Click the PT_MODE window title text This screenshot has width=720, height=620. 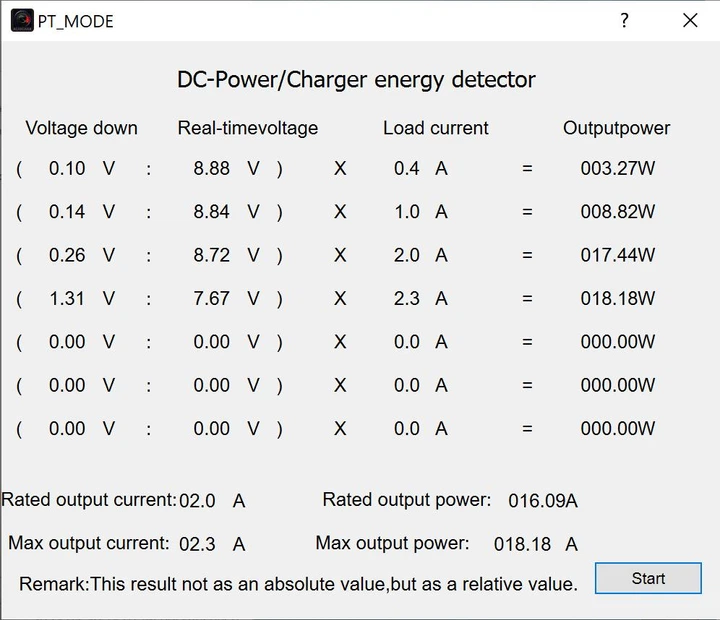(75, 21)
